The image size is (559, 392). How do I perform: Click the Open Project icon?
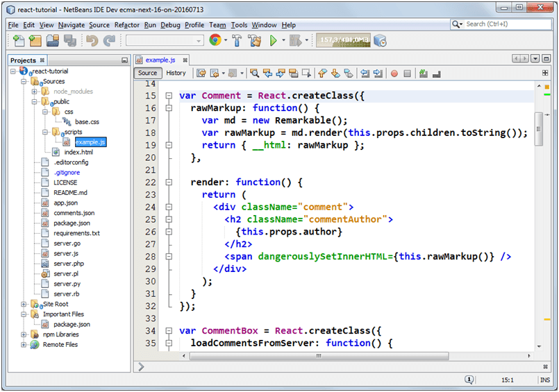point(53,41)
